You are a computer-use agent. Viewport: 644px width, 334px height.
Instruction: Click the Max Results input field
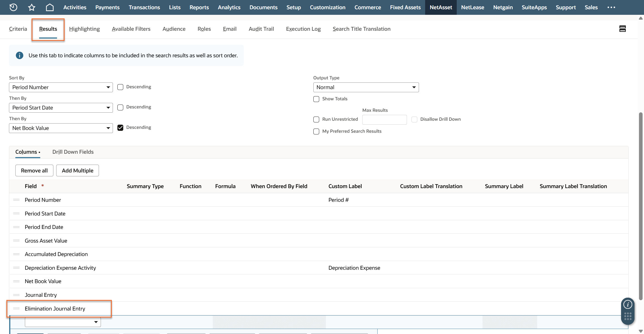(384, 120)
